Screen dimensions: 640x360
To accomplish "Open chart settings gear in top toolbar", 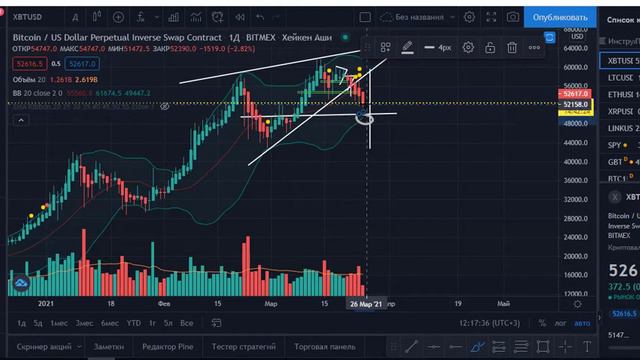I will coord(469,17).
